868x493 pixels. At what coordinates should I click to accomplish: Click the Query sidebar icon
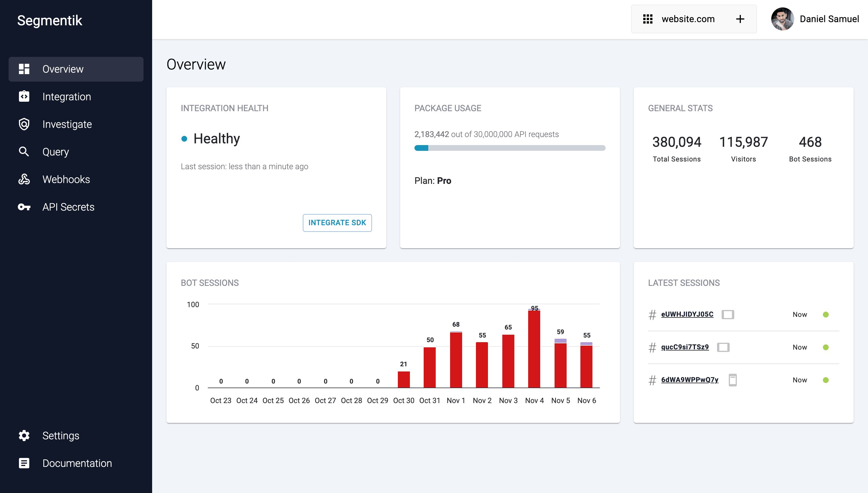(24, 152)
